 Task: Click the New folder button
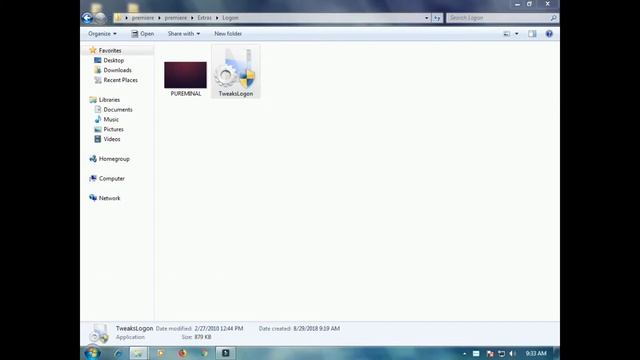228,33
